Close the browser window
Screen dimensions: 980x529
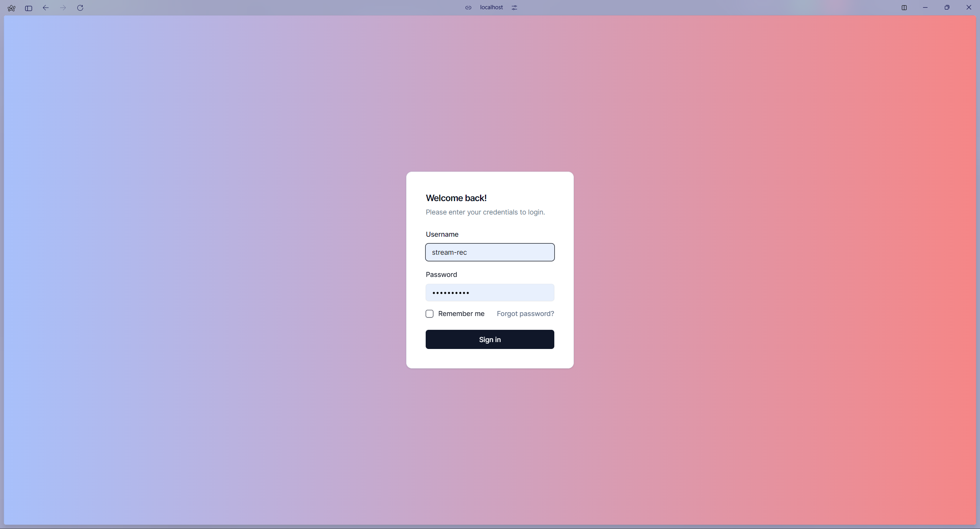pos(969,8)
